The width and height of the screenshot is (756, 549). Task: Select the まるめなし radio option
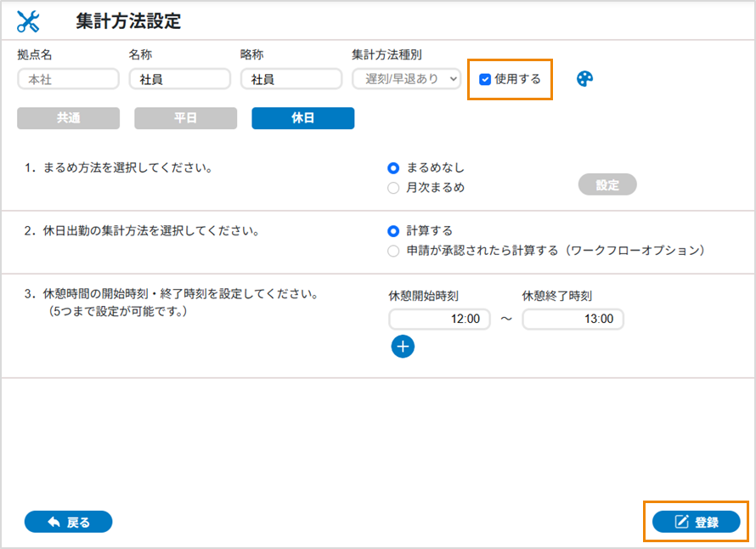click(393, 168)
